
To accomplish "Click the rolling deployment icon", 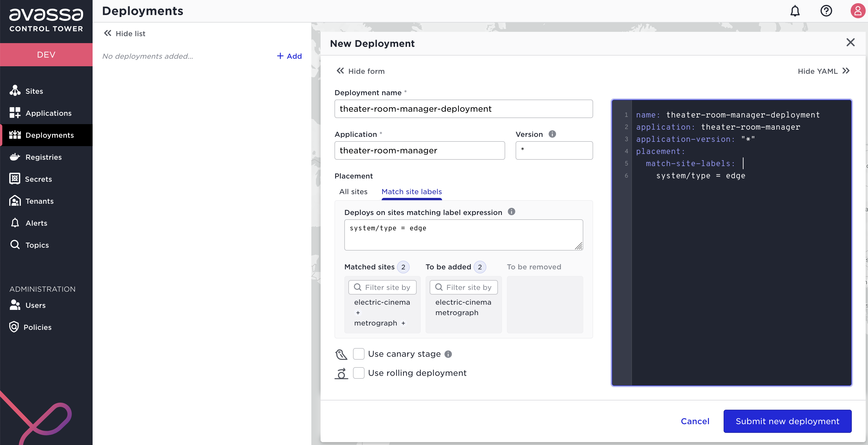I will point(341,373).
